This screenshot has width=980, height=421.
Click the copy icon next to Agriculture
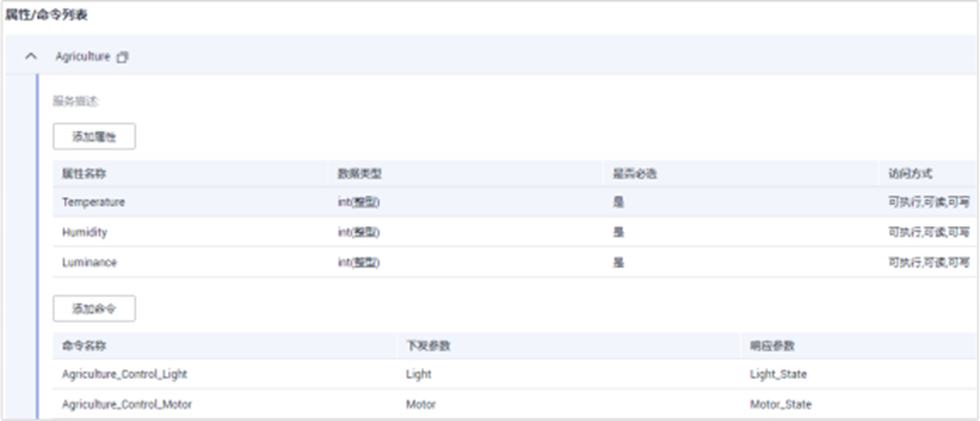[123, 57]
